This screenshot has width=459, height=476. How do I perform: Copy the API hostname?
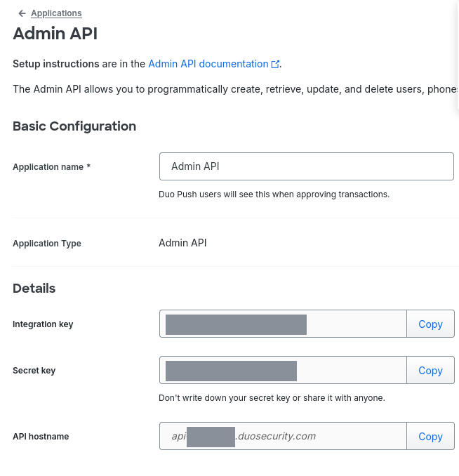pos(430,436)
